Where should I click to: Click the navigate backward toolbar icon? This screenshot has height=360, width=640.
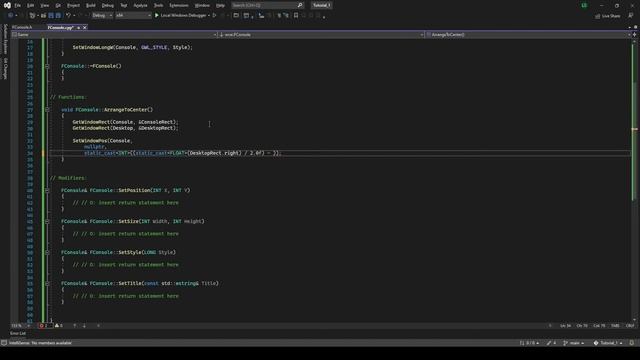pyautogui.click(x=11, y=16)
